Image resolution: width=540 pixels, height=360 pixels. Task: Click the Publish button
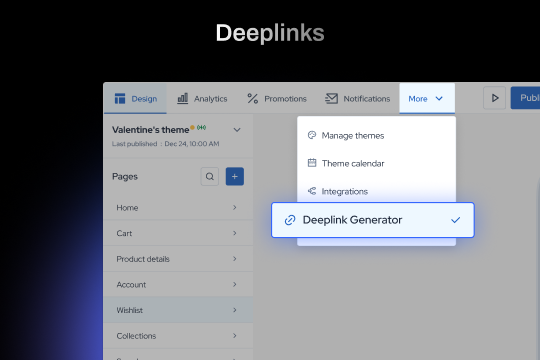[x=525, y=98]
